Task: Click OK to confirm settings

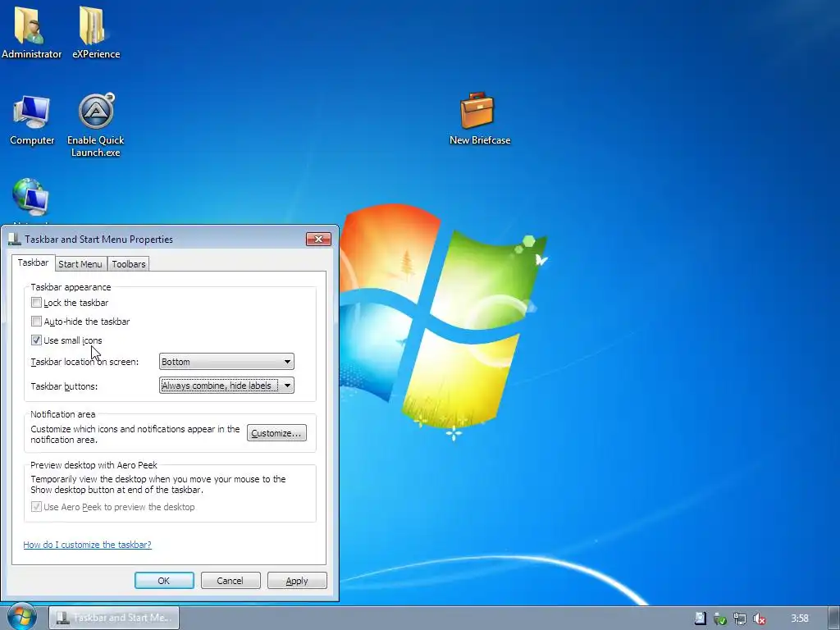Action: click(164, 581)
